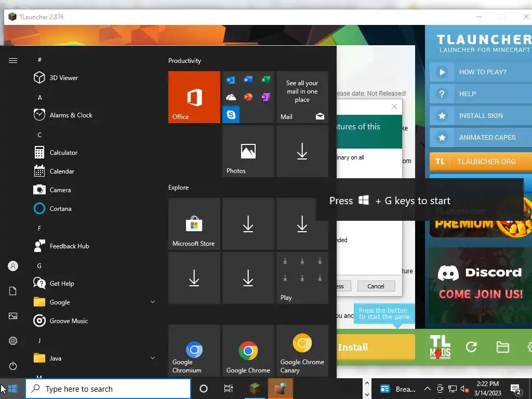Open the TLAUNCHER.ORG link
532x399 pixels.
click(481, 162)
